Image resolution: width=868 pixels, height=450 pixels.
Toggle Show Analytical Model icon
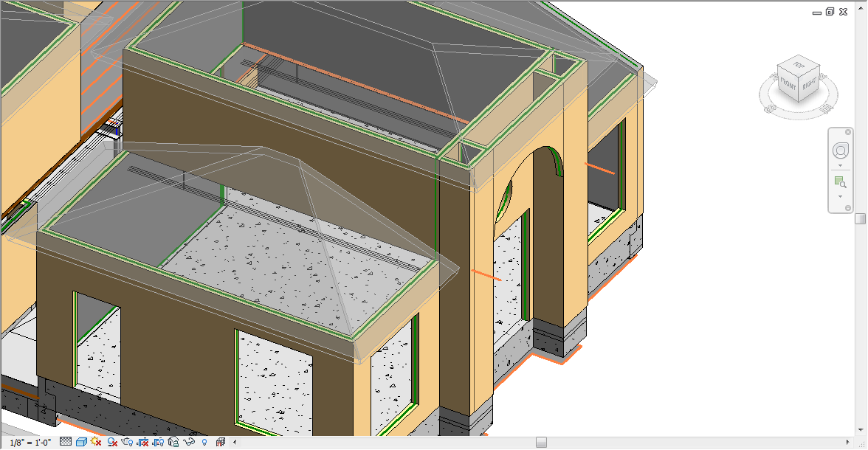pos(220,442)
